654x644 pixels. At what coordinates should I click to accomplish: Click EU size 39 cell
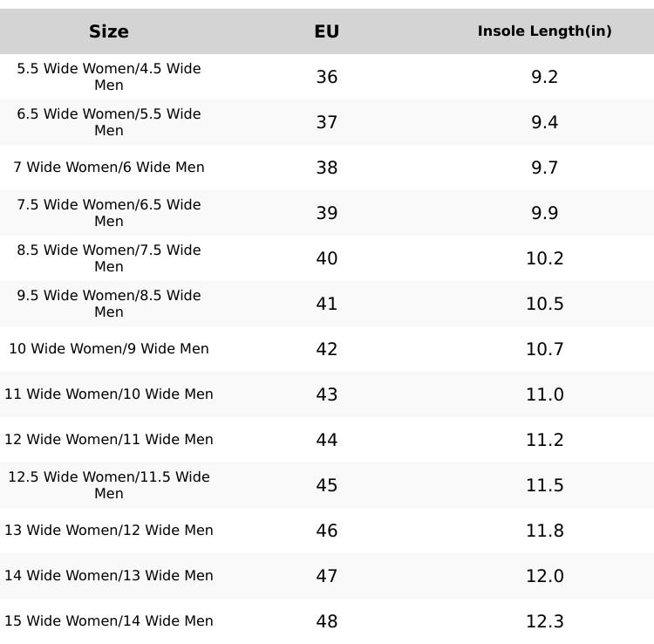326,213
